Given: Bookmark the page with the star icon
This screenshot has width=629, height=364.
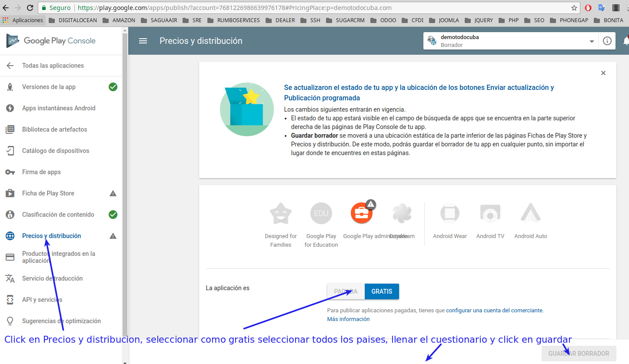Looking at the screenshot, I should (x=574, y=8).
